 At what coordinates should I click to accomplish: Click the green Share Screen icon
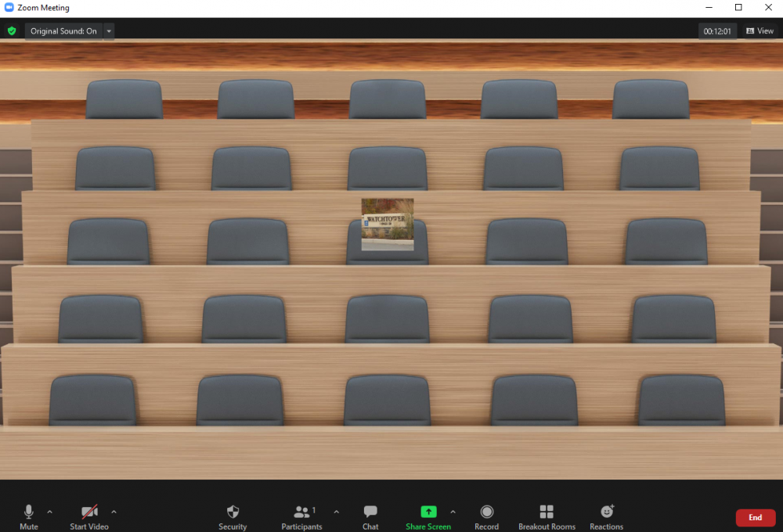[x=428, y=512]
